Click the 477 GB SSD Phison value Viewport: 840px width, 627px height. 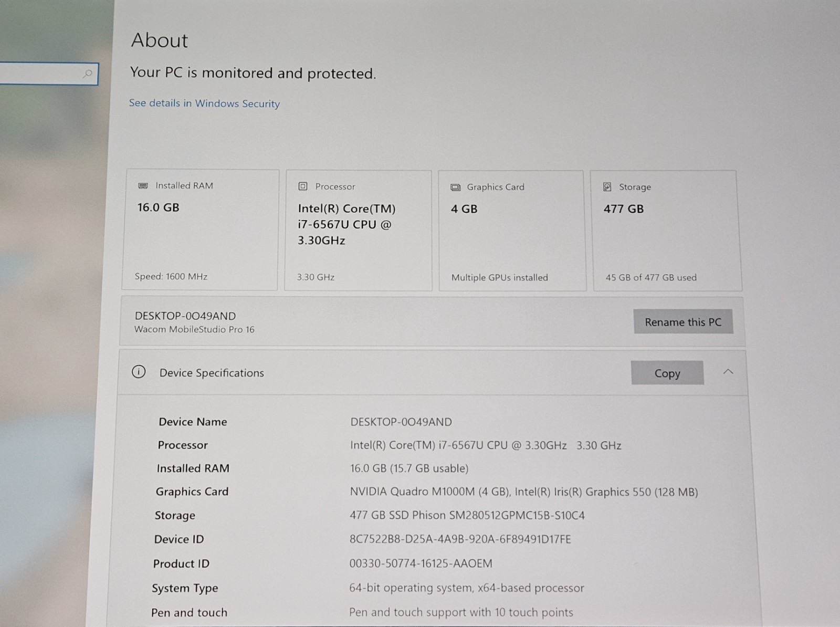(467, 515)
